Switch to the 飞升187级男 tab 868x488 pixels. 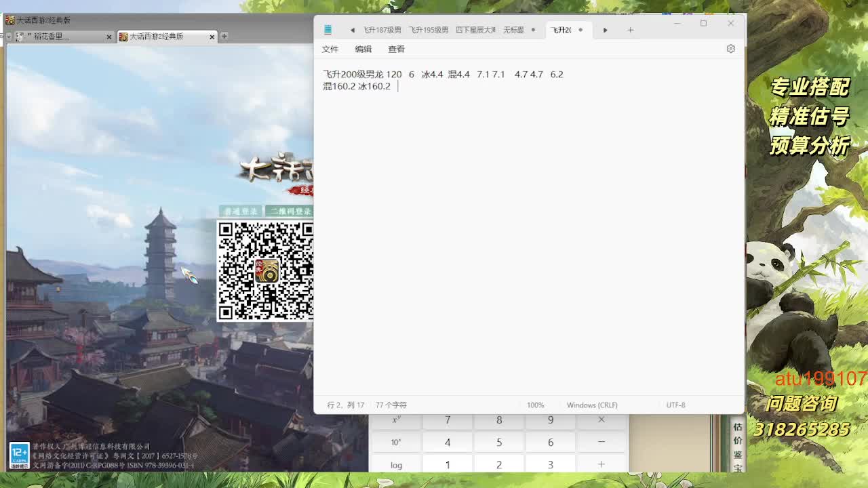tap(382, 30)
